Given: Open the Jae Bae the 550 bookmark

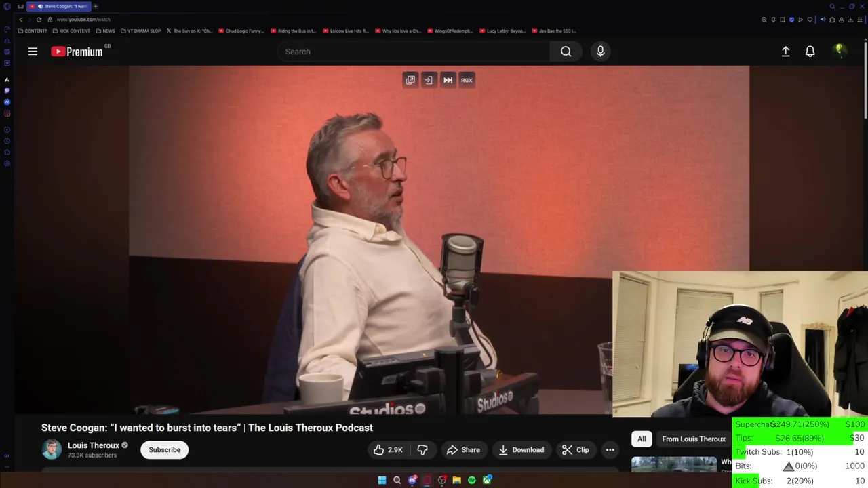Looking at the screenshot, I should 554,30.
